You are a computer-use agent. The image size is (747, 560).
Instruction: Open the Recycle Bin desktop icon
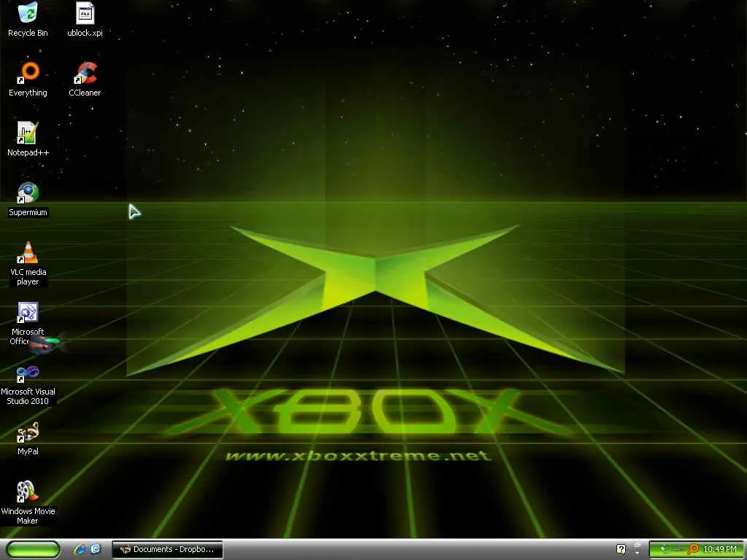click(x=28, y=19)
